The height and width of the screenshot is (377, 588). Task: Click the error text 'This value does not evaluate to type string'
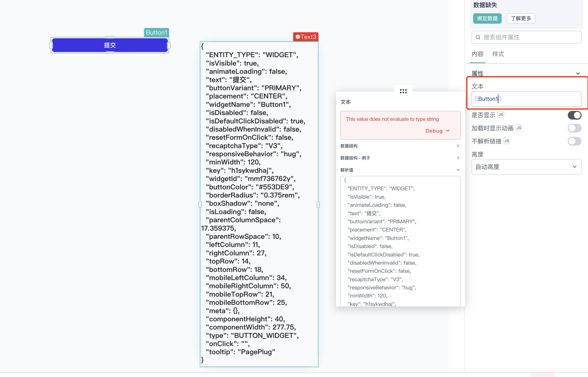coord(392,119)
